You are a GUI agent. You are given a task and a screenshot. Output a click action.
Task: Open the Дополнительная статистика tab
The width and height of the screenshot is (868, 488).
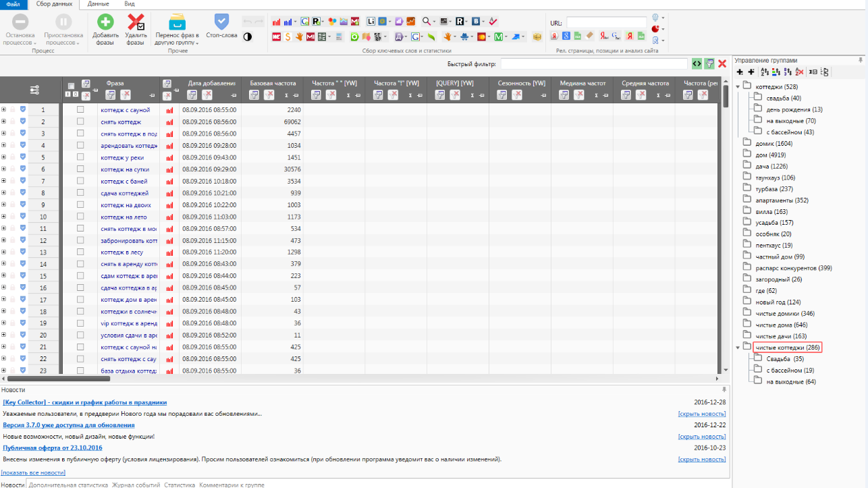68,485
